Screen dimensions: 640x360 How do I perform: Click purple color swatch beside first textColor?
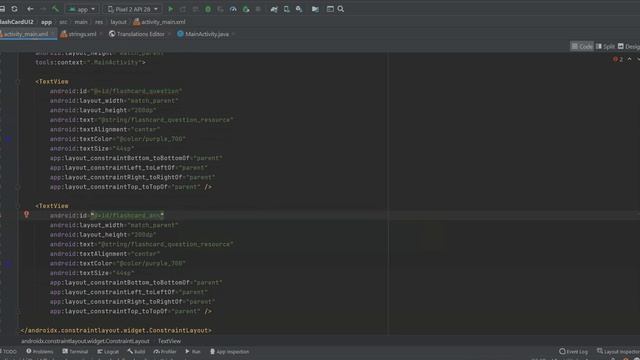[8, 139]
